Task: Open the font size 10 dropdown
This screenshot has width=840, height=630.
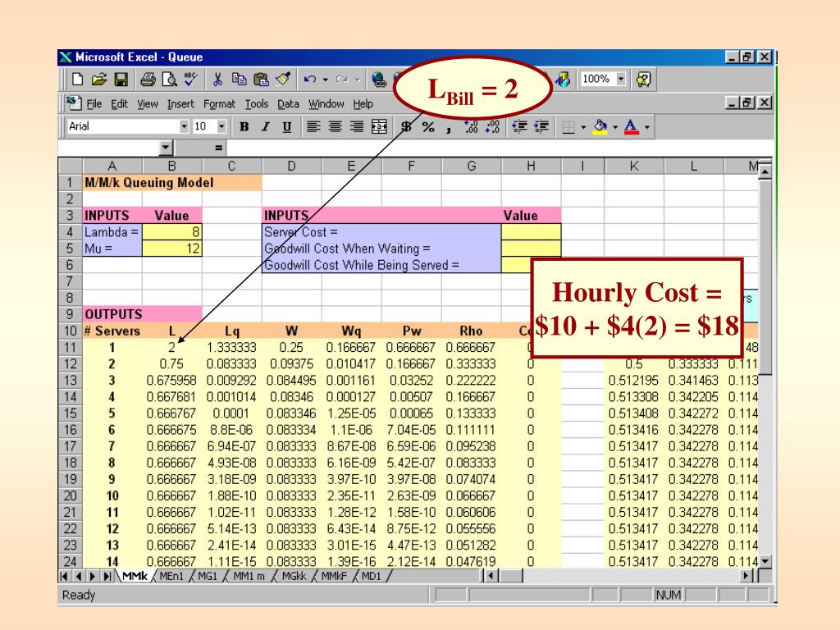Action: 221,126
